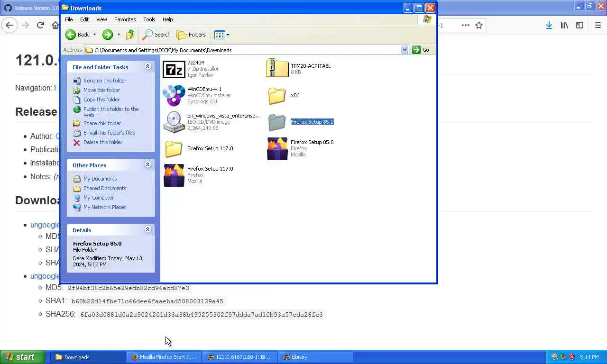Open Firefox hamburger application menu
Screen dimensions: 607x364
pos(598,25)
